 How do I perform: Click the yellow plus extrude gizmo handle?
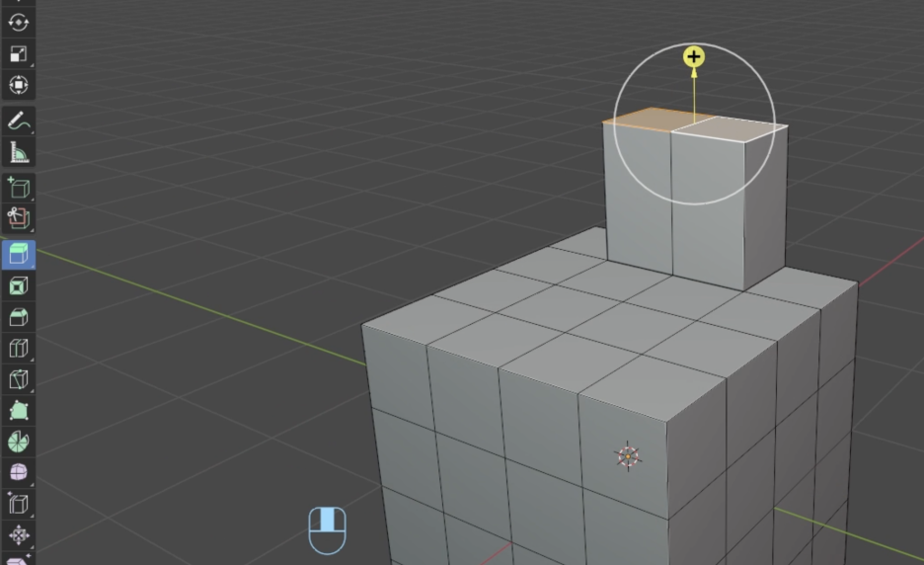pyautogui.click(x=694, y=56)
